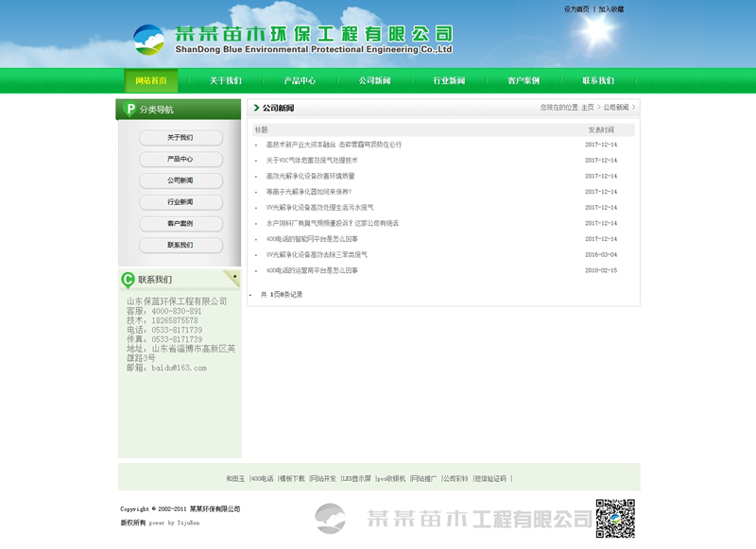Click the gray footer logo icon

tap(331, 518)
